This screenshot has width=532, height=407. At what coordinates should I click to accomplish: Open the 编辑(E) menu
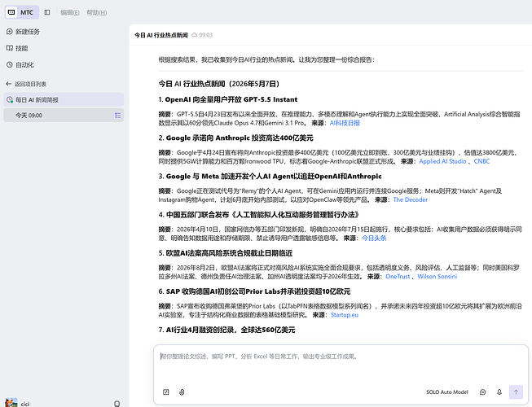click(x=70, y=12)
